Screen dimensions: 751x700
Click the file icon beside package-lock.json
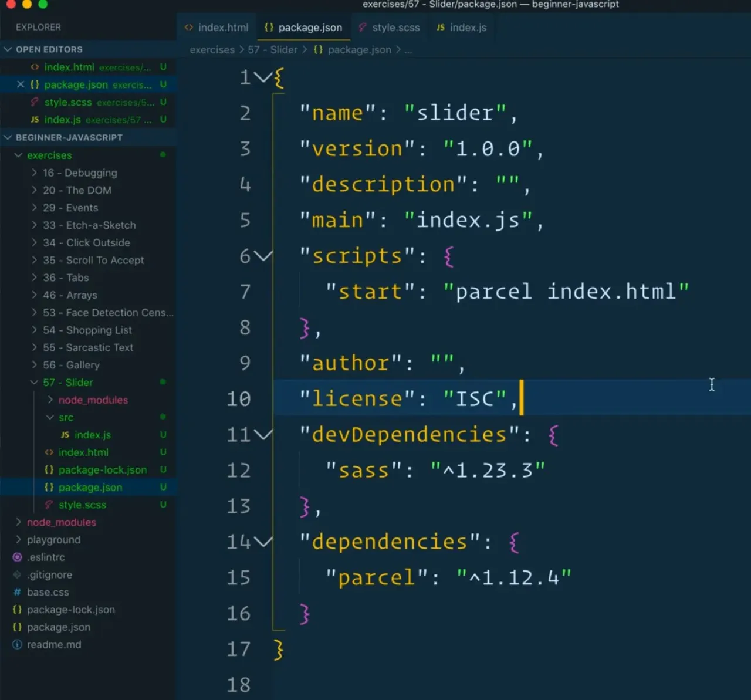click(49, 469)
